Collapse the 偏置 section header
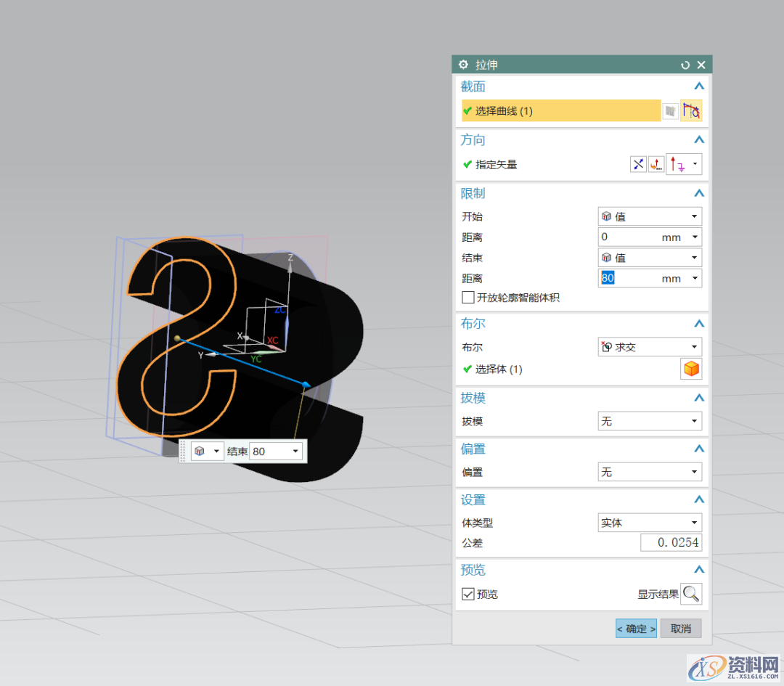The width and height of the screenshot is (784, 686). 698,449
